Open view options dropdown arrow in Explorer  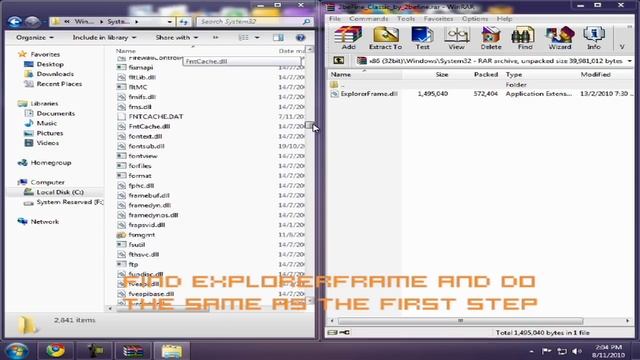click(x=257, y=38)
